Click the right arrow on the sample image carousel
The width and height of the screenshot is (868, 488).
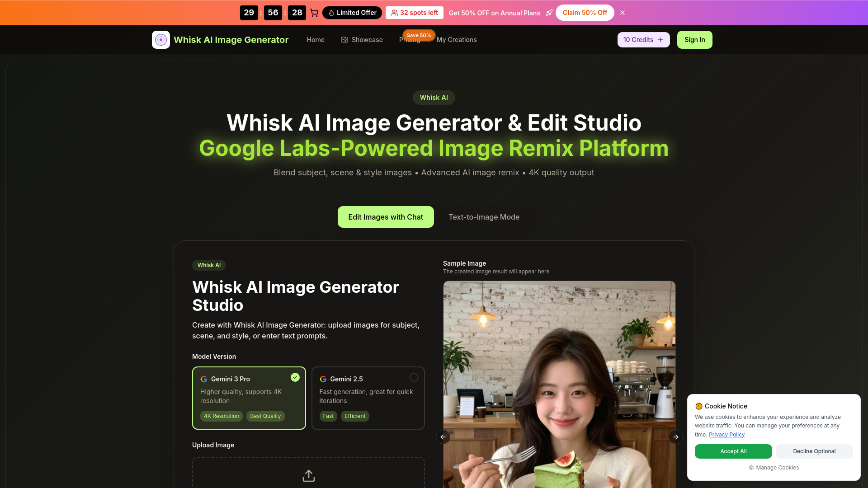pos(676,437)
